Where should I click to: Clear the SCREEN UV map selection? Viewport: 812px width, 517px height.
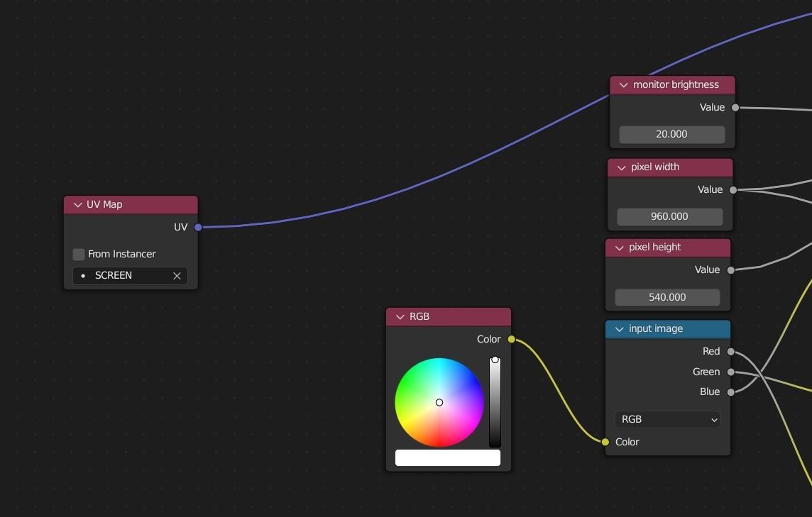[x=177, y=276]
